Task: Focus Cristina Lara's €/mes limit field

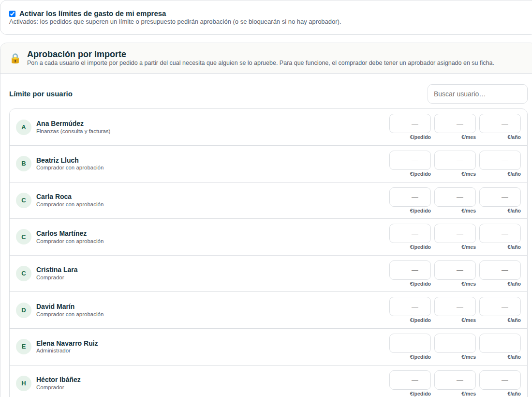Action: pyautogui.click(x=455, y=270)
